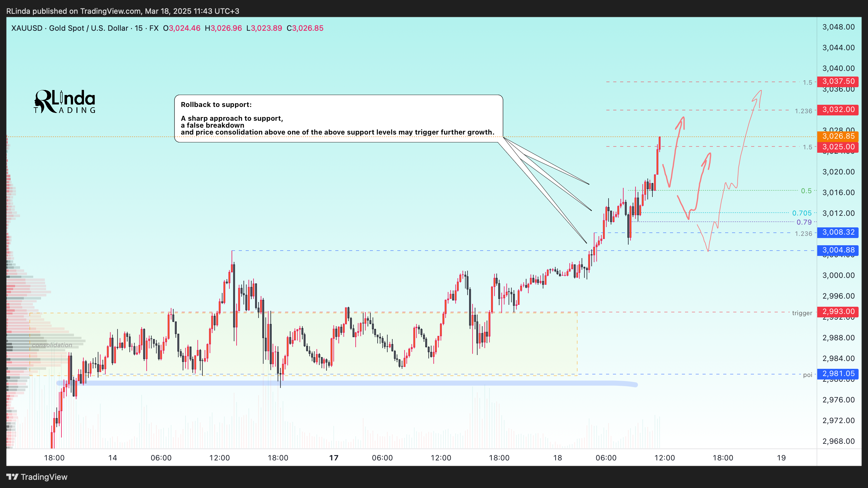Click the close value C3,026.85

pyautogui.click(x=305, y=28)
